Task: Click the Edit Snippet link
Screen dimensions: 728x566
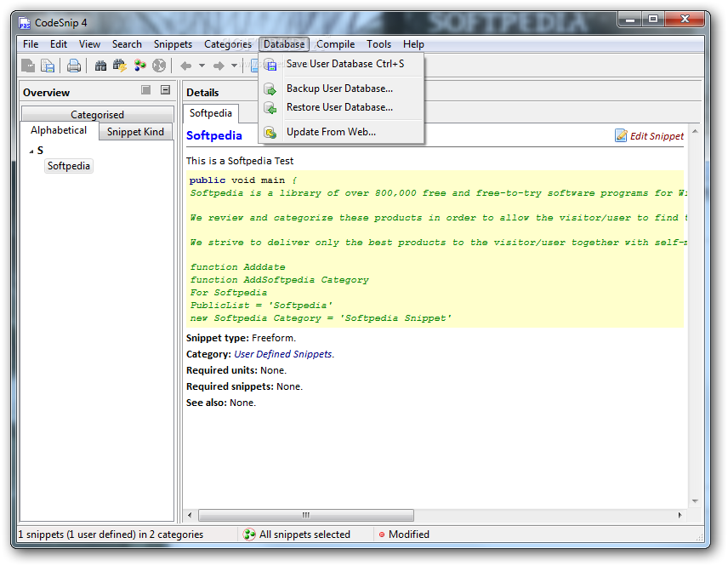Action: 657,136
